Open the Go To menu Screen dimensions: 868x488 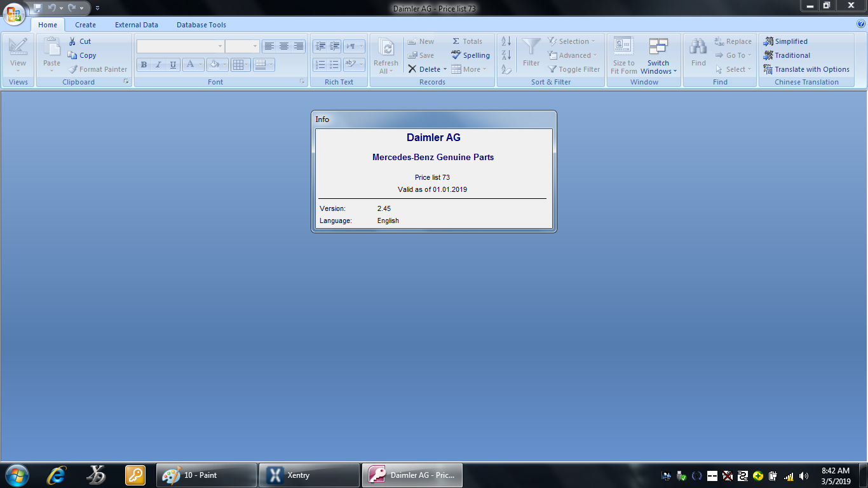(x=733, y=55)
